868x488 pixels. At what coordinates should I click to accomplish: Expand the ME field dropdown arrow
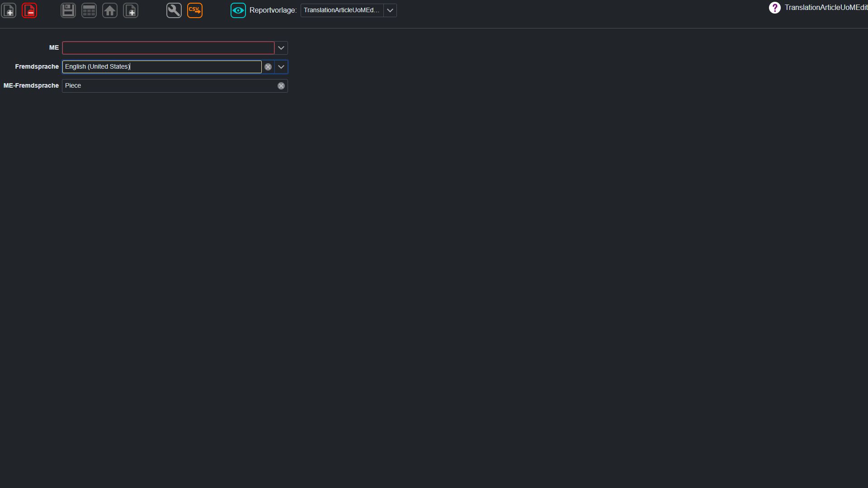(x=281, y=48)
